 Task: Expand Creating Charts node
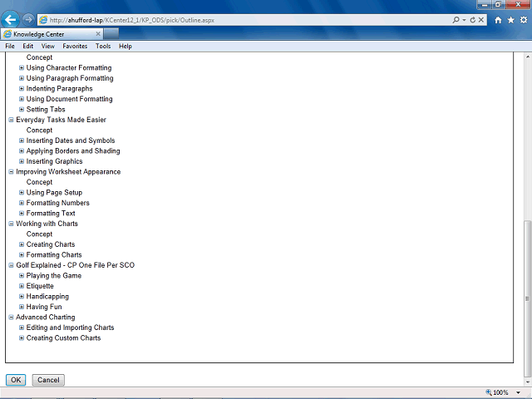click(x=22, y=244)
